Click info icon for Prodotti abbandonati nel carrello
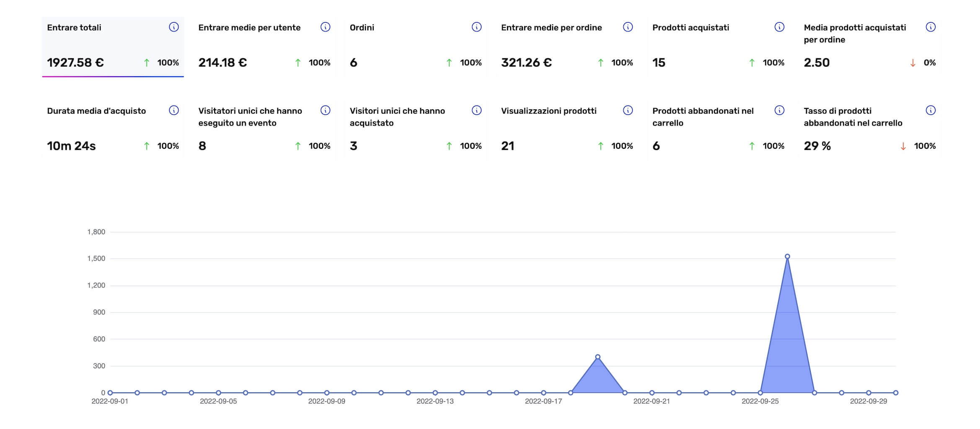Image resolution: width=980 pixels, height=429 pixels. (x=779, y=111)
